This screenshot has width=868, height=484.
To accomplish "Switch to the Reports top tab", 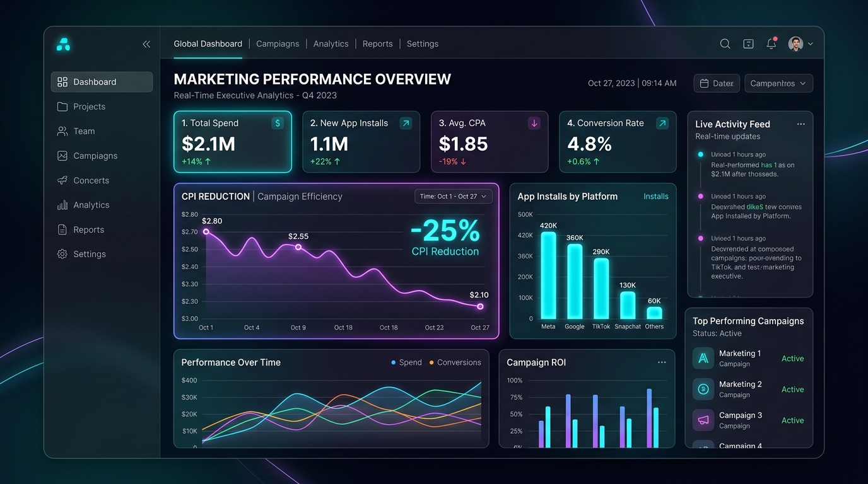I will pos(377,43).
